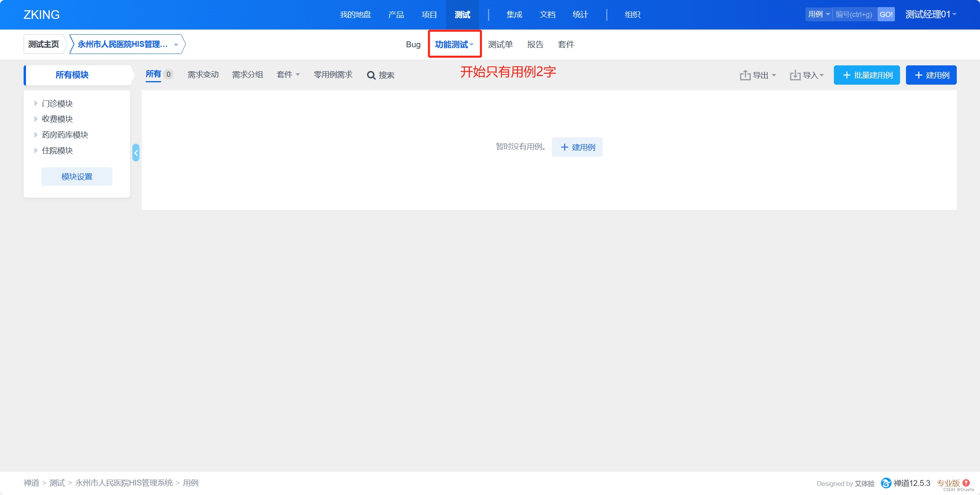Expand the 住院模块 tree node
Image resolution: width=980 pixels, height=495 pixels.
[36, 150]
